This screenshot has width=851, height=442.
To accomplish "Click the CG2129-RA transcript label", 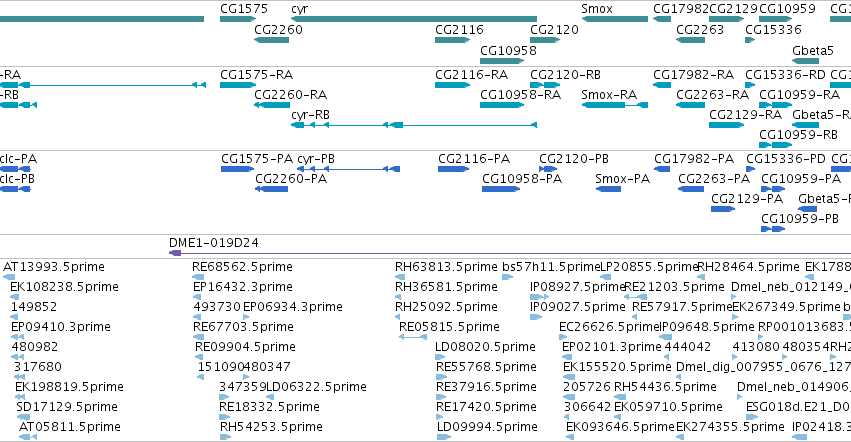I will click(x=746, y=115).
